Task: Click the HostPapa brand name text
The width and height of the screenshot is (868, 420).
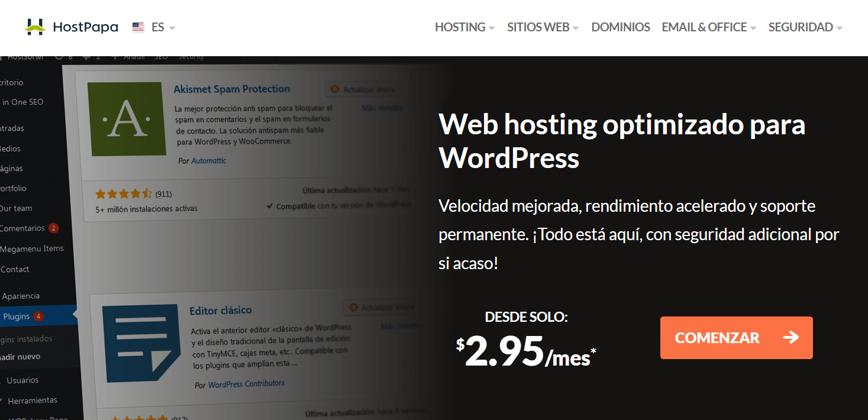Action: tap(85, 27)
